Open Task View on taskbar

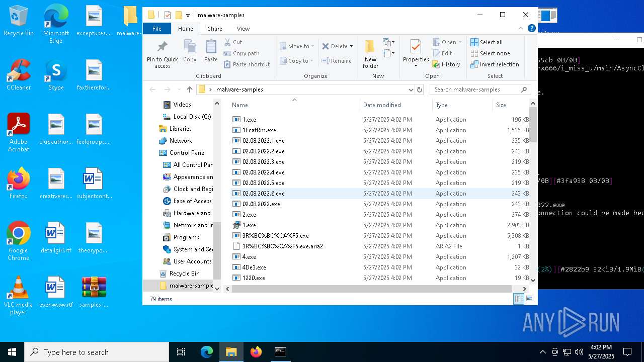coord(181,352)
